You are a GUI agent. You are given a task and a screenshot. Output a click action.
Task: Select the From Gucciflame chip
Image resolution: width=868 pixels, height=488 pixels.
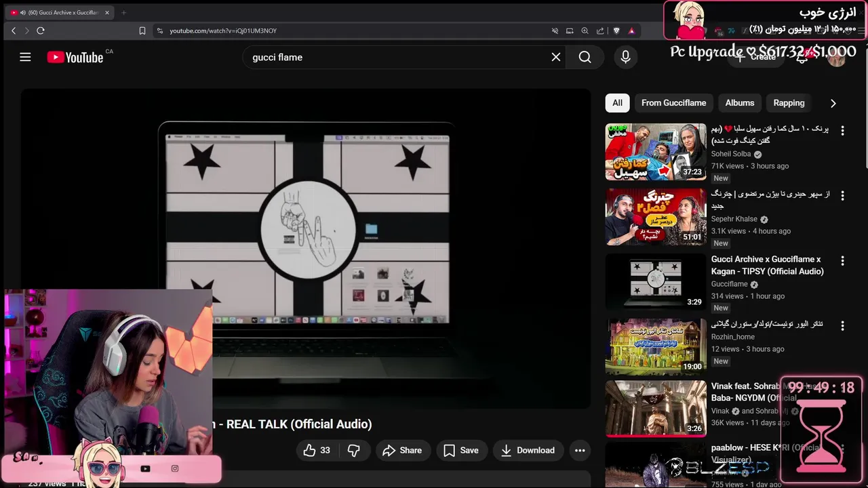[x=673, y=103]
